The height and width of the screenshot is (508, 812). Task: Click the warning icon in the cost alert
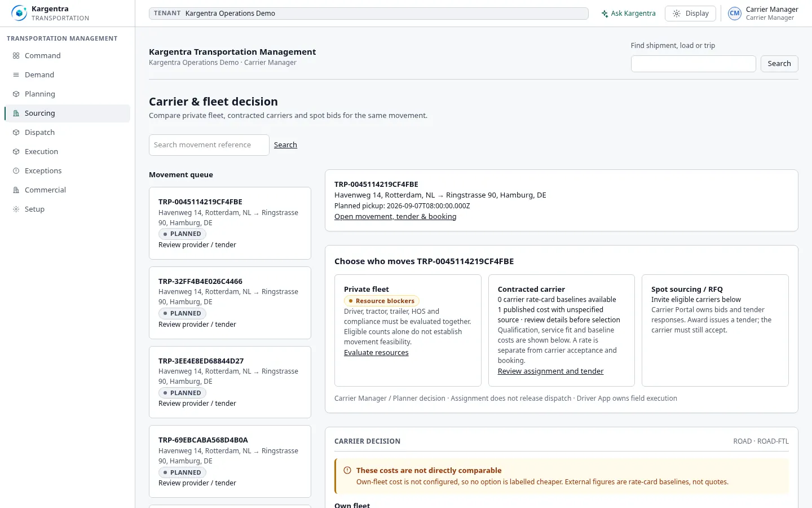pyautogui.click(x=347, y=470)
